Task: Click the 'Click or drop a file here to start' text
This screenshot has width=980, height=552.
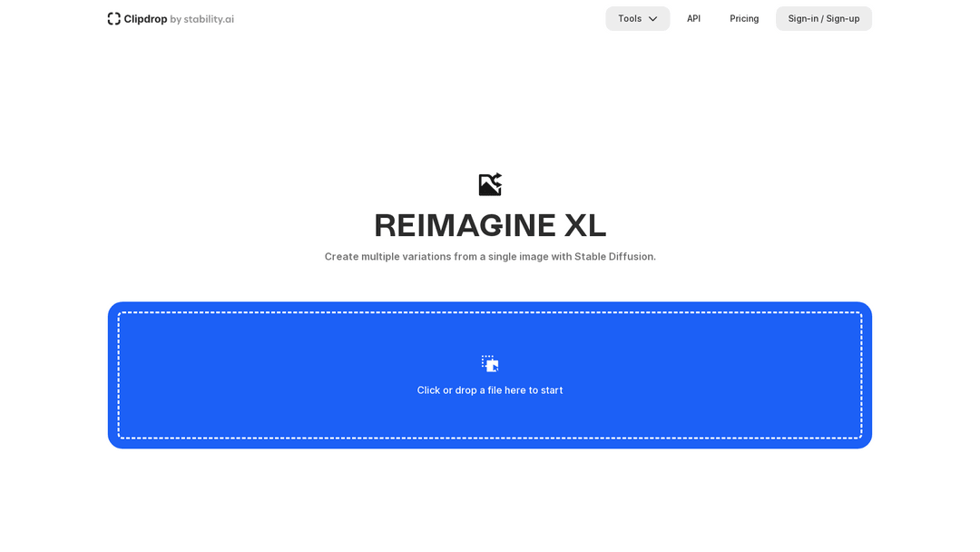Action: click(x=490, y=390)
